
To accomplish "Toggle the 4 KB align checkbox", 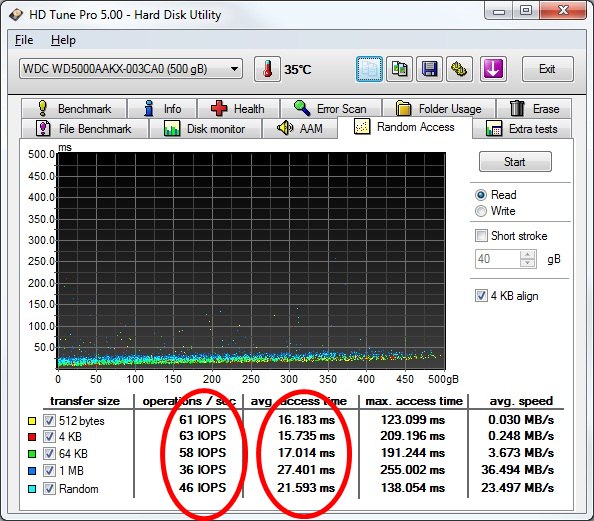I will pos(481,296).
